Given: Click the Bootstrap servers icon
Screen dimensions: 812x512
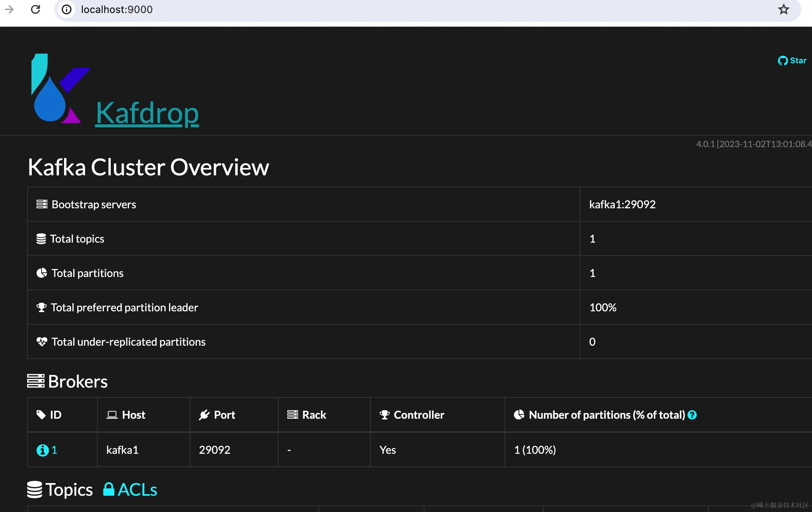Looking at the screenshot, I should click(x=42, y=204).
